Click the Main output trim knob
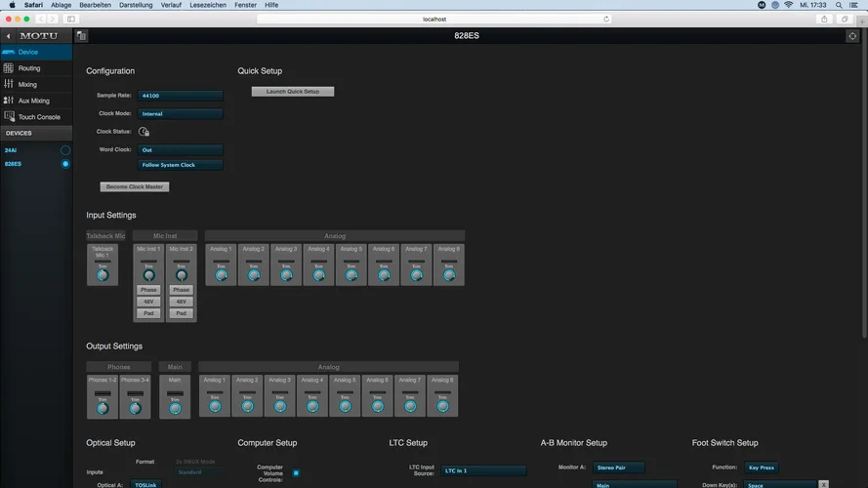Screen dimensions: 868x488 175,407
